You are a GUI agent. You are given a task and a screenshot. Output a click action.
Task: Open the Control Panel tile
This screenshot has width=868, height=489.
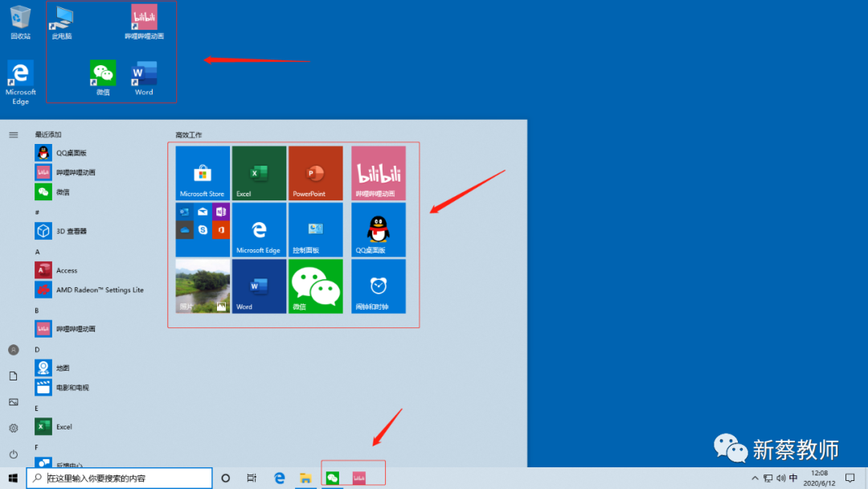tap(316, 229)
